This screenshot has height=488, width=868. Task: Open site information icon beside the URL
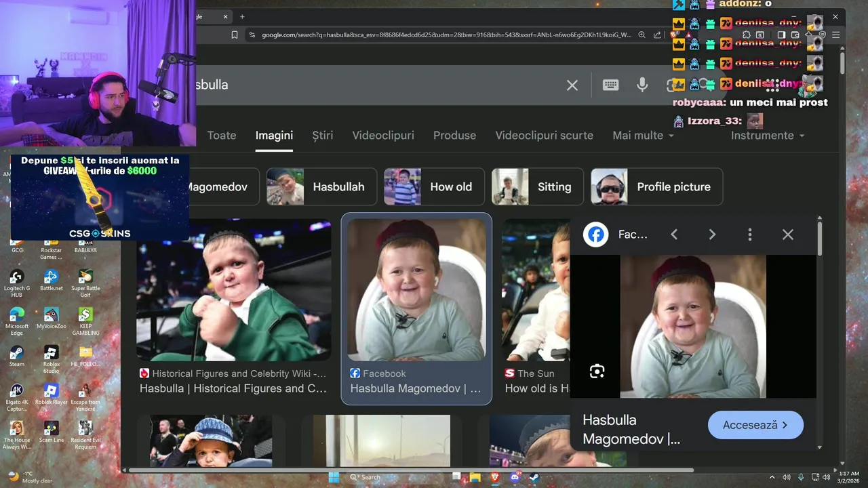(x=252, y=35)
